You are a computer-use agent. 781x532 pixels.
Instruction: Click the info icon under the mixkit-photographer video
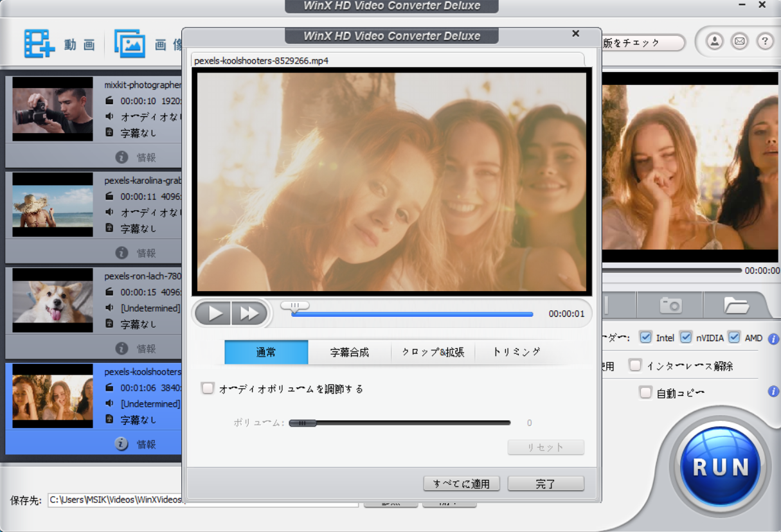121,157
